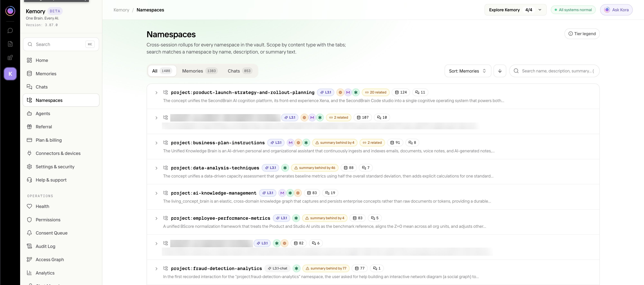Open Agents in sidebar

click(61, 113)
